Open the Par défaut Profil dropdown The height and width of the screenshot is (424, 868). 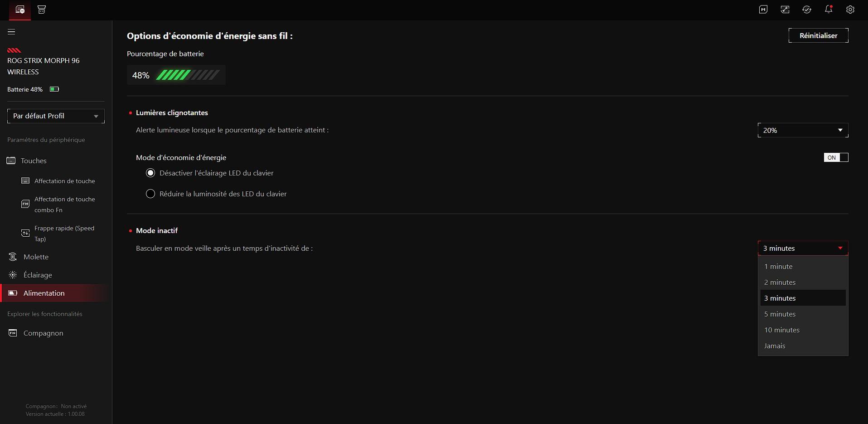point(56,116)
